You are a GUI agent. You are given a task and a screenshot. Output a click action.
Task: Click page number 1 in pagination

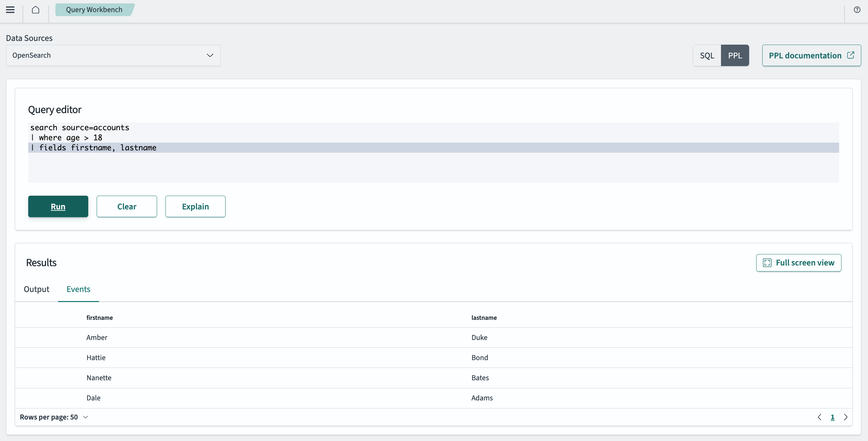(x=833, y=417)
